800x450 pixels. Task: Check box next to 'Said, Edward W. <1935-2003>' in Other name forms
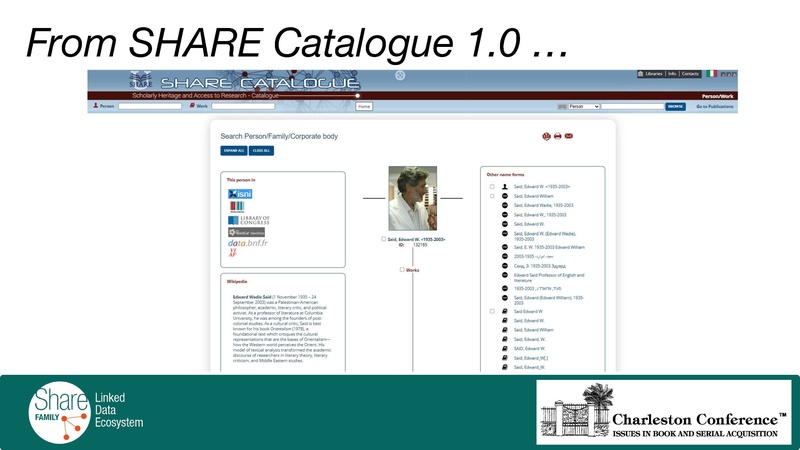point(492,187)
